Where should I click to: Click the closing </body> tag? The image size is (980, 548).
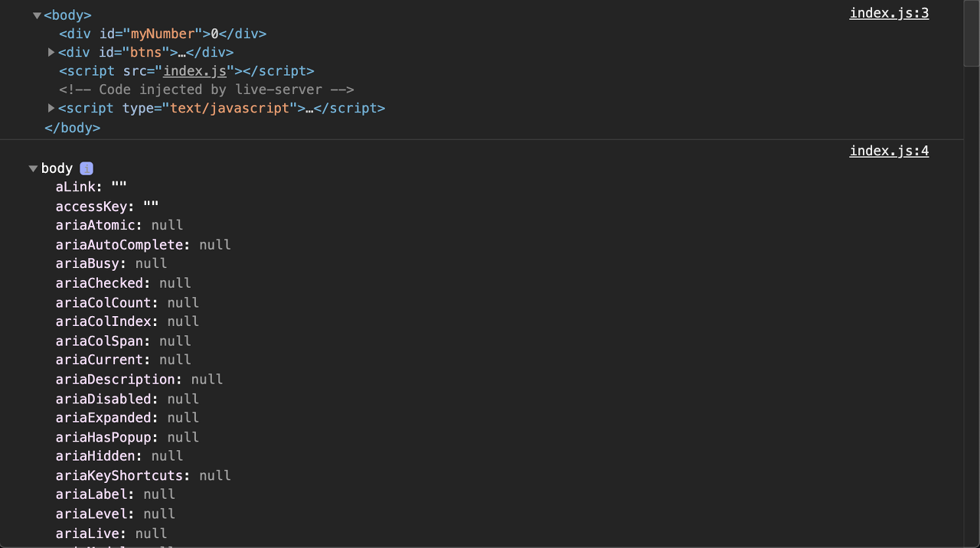click(x=73, y=128)
